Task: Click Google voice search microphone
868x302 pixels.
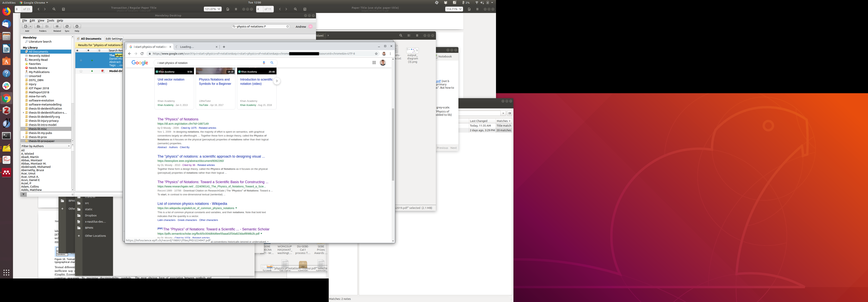Action: click(x=264, y=63)
